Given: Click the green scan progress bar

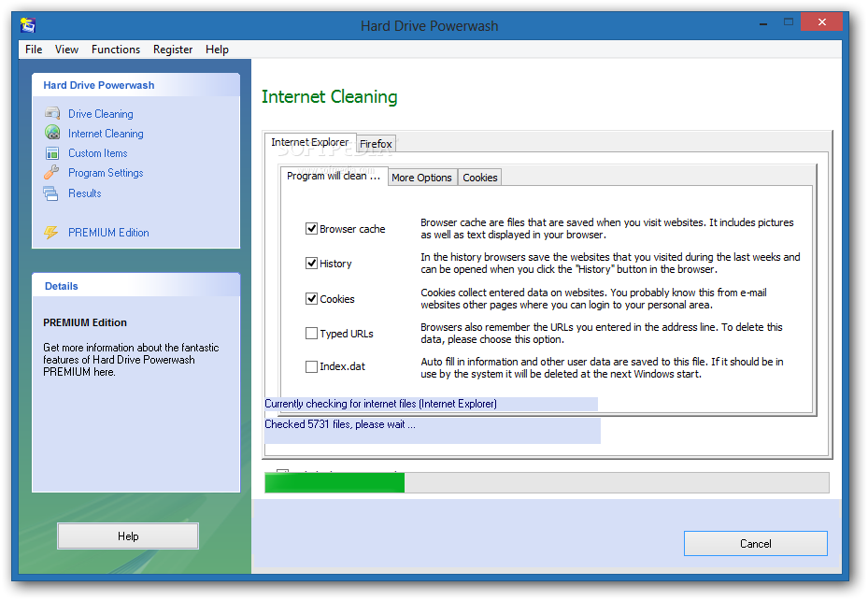Looking at the screenshot, I should [547, 482].
